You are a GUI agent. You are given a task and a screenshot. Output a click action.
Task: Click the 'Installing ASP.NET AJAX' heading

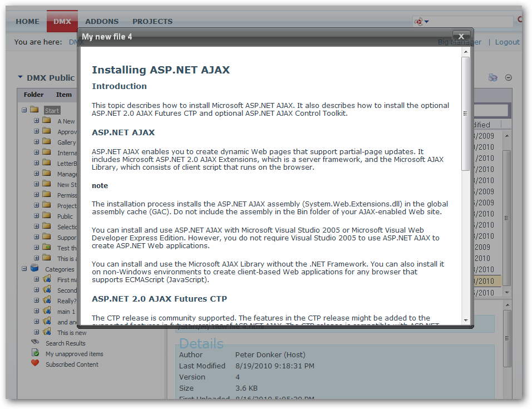click(161, 70)
